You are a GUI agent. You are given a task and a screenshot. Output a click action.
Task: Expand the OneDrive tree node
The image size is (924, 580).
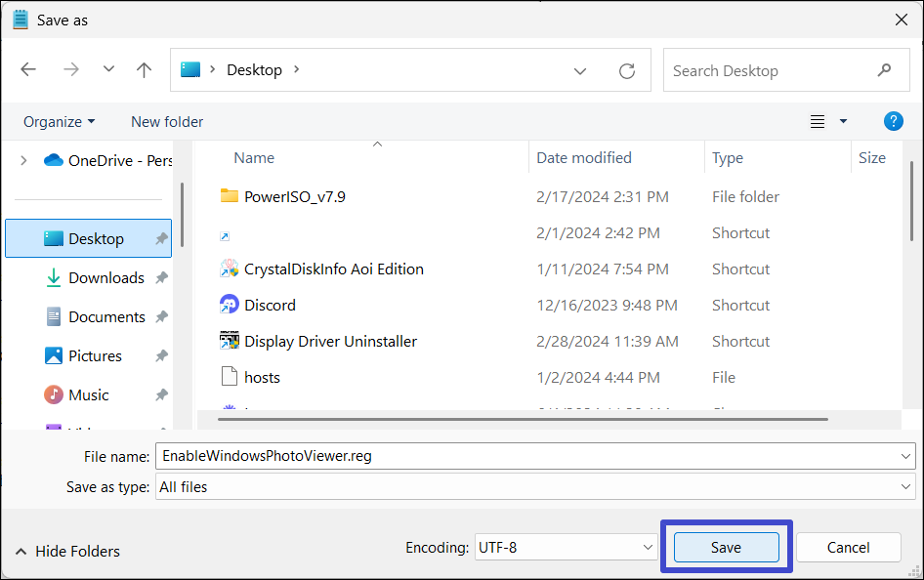pos(23,160)
